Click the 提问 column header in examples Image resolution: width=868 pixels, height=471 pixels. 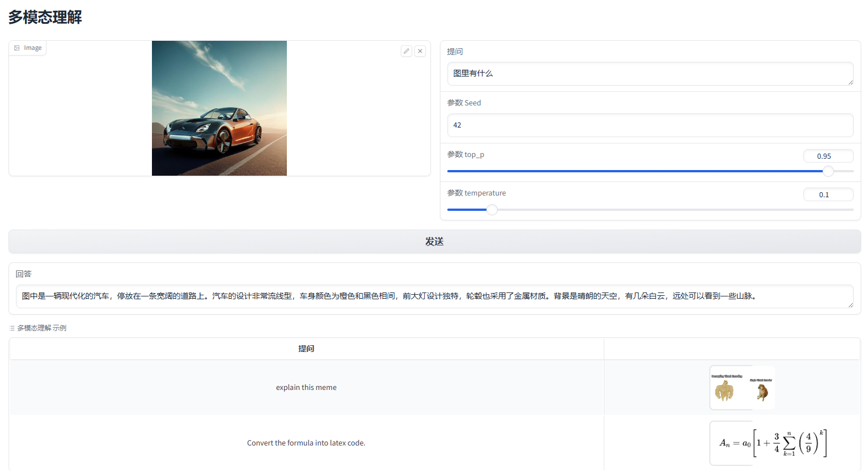(x=306, y=349)
